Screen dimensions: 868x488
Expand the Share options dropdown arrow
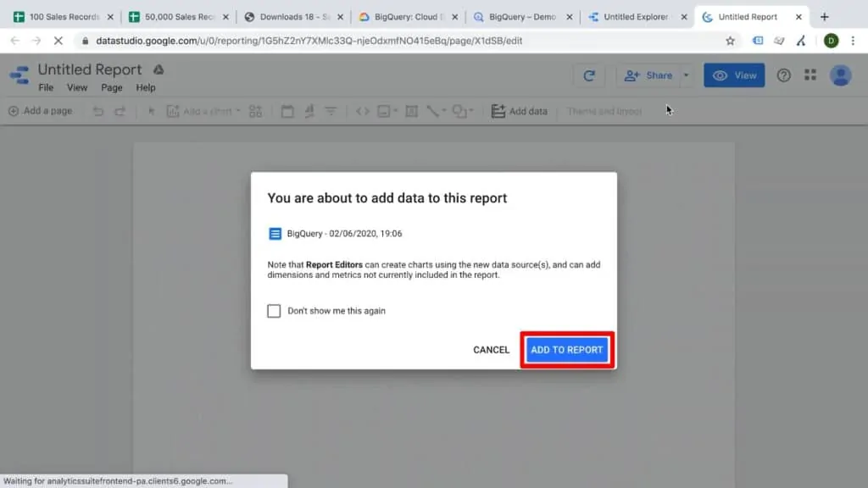(687, 75)
